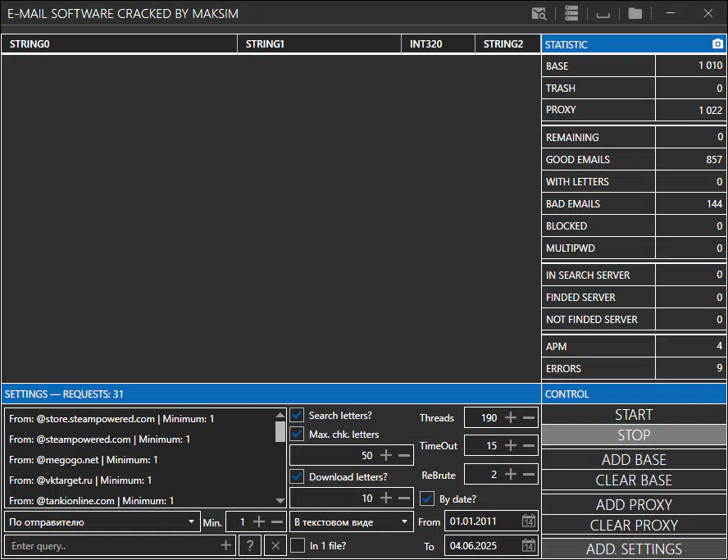
Task: Increase Threads with the plus icon
Action: point(510,417)
